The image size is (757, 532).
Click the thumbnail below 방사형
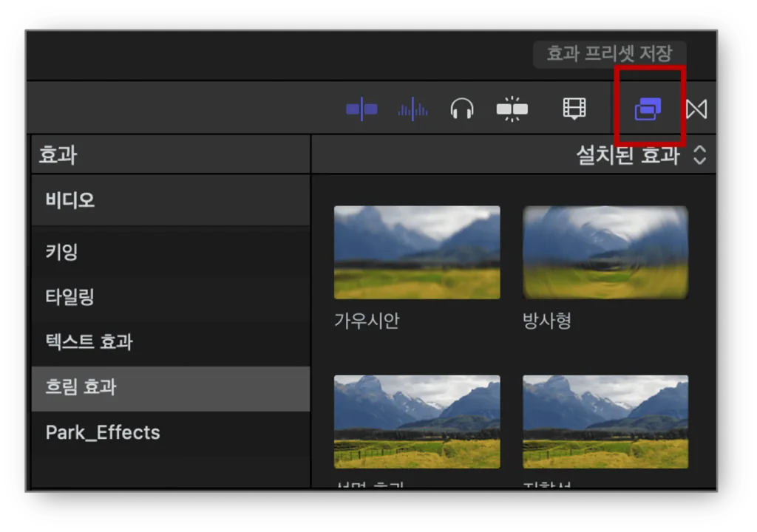coord(605,421)
